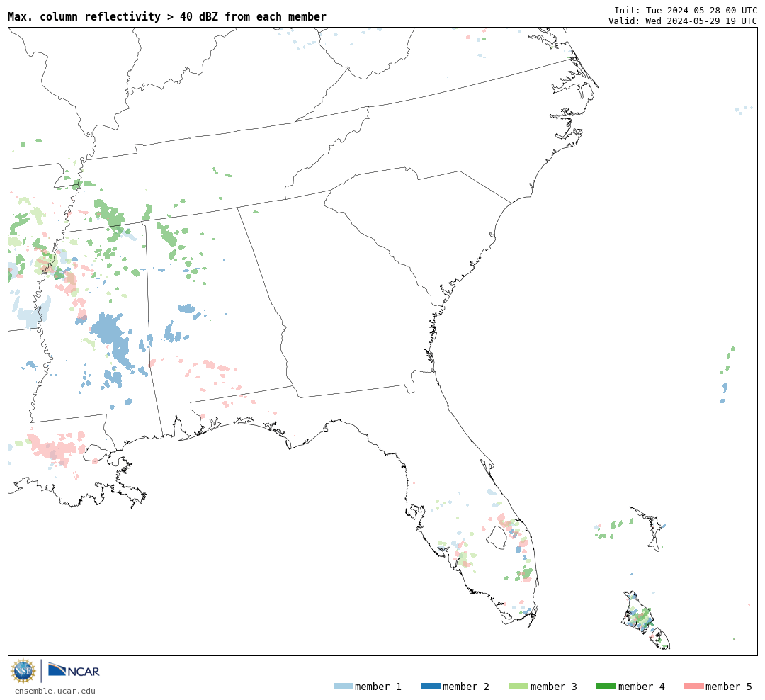Click the member 2 dark blue swatch
The width and height of the screenshot is (765, 700).
[x=431, y=687]
